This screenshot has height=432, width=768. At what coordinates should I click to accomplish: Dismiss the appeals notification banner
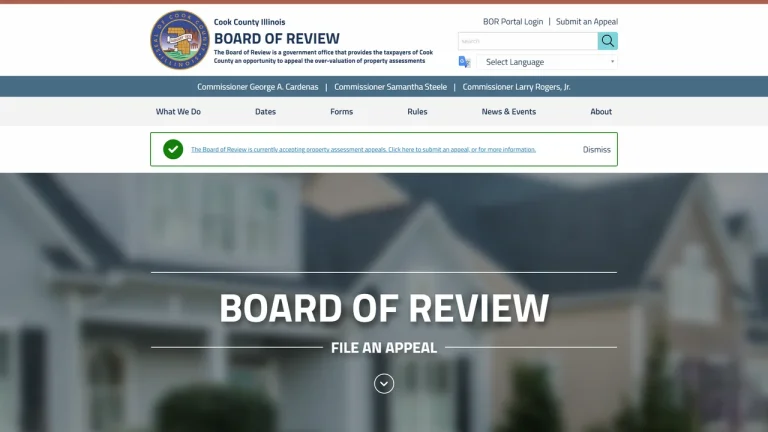click(x=597, y=149)
